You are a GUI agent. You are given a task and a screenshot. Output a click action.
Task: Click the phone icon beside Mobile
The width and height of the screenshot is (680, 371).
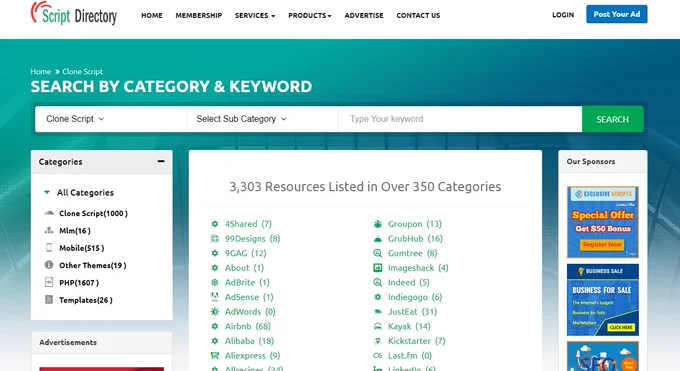coord(49,248)
